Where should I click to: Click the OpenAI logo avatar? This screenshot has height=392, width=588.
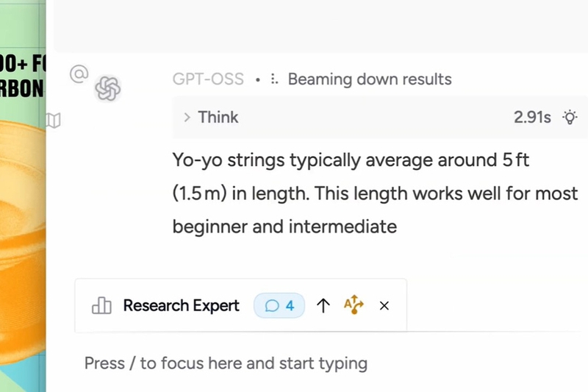(107, 89)
